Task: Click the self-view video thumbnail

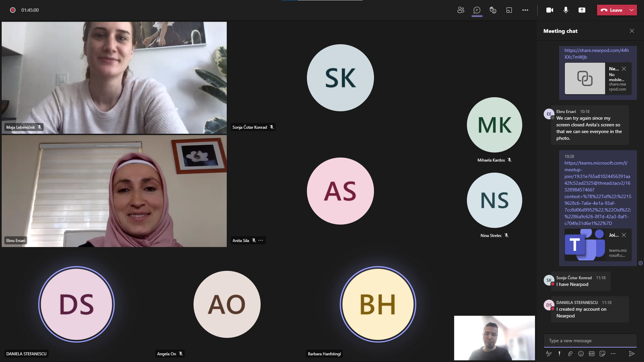Action: coord(494,338)
